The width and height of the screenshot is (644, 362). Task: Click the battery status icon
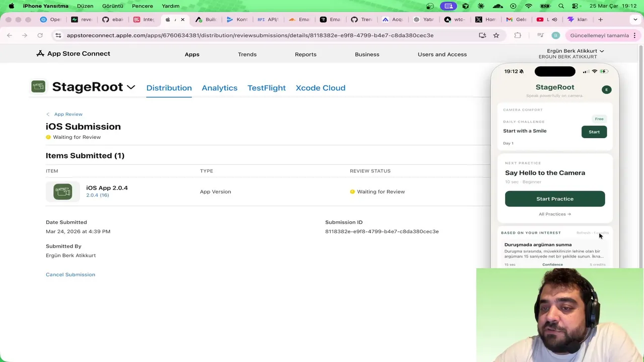click(x=544, y=6)
